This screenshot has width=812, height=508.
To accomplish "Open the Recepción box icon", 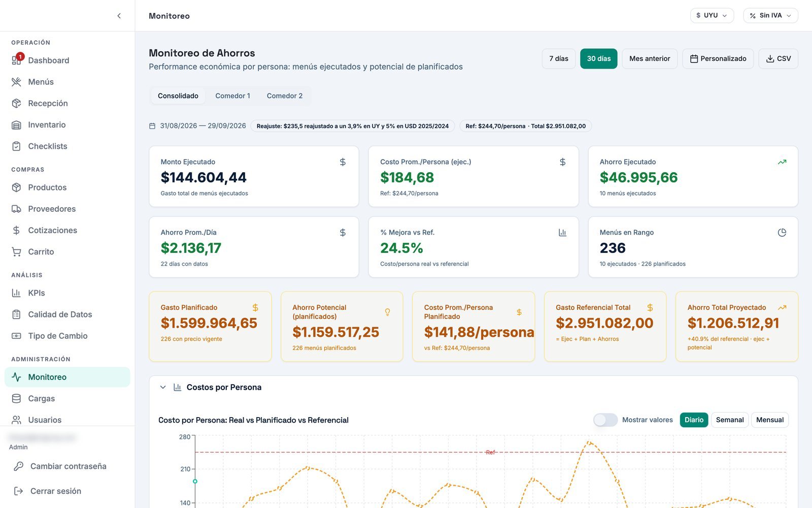I will 16,103.
